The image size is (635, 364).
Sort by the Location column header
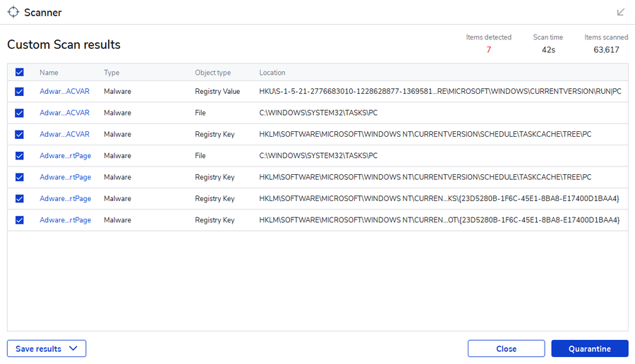point(272,73)
